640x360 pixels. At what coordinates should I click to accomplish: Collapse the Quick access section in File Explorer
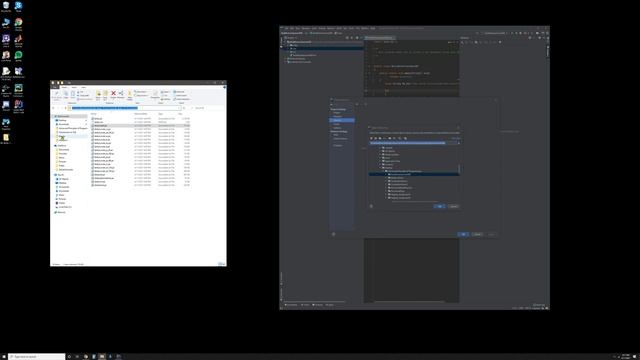[x=53, y=116]
